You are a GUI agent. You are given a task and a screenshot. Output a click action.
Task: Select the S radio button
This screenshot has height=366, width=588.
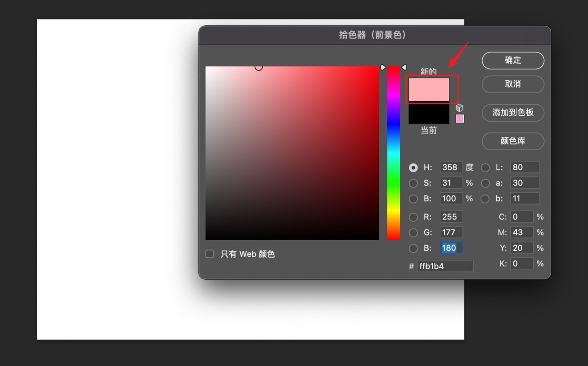pyautogui.click(x=413, y=183)
